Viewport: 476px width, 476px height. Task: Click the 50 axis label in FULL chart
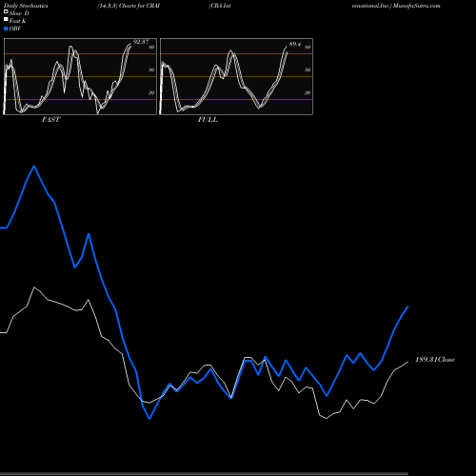tap(307, 69)
